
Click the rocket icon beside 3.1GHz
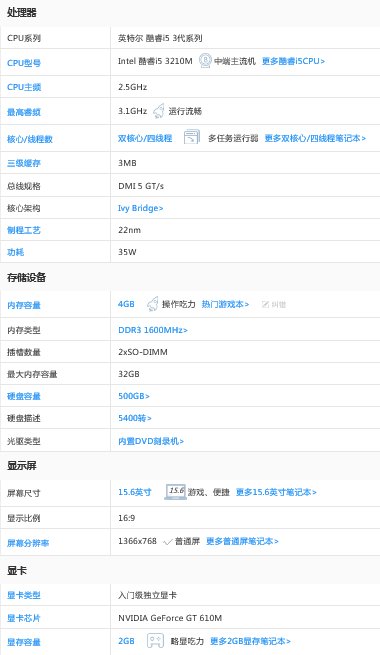(158, 111)
